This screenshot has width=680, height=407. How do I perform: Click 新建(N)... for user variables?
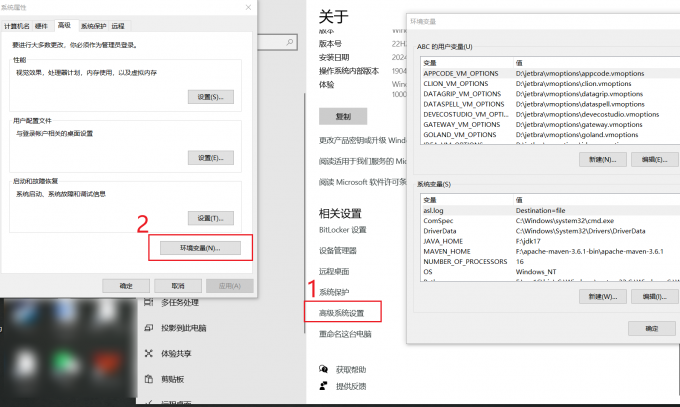(603, 159)
